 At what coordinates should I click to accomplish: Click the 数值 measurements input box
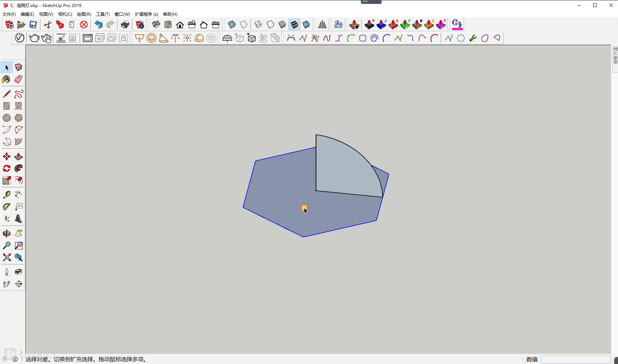576,359
